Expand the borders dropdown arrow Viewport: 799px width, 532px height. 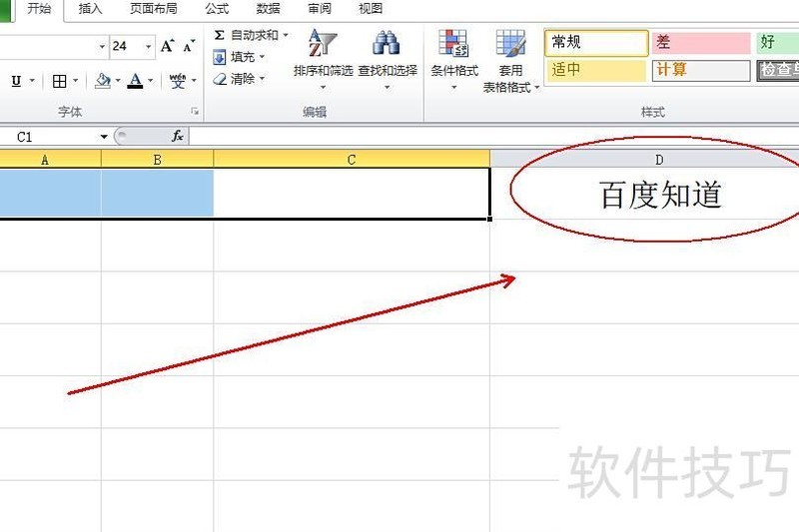pos(76,81)
